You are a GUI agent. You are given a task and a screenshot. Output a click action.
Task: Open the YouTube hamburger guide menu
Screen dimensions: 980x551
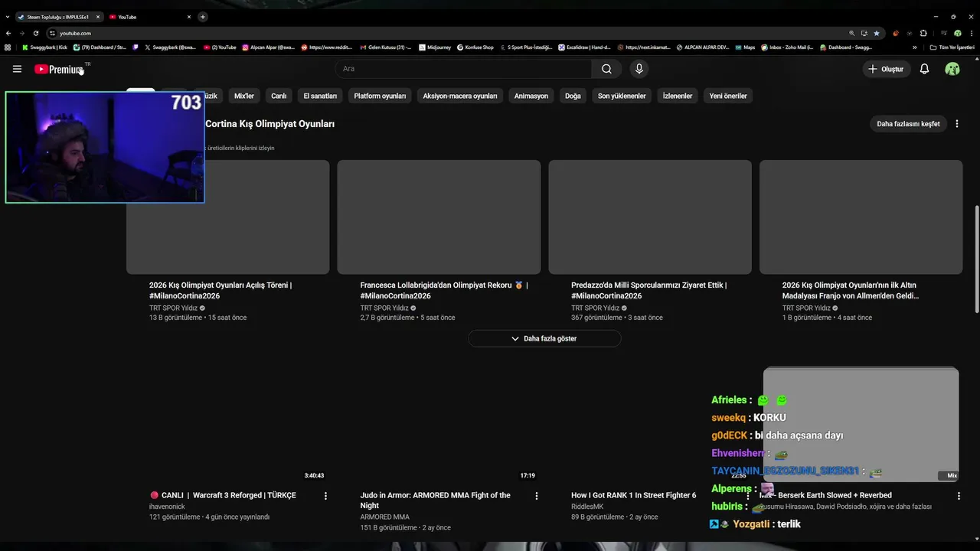click(17, 69)
